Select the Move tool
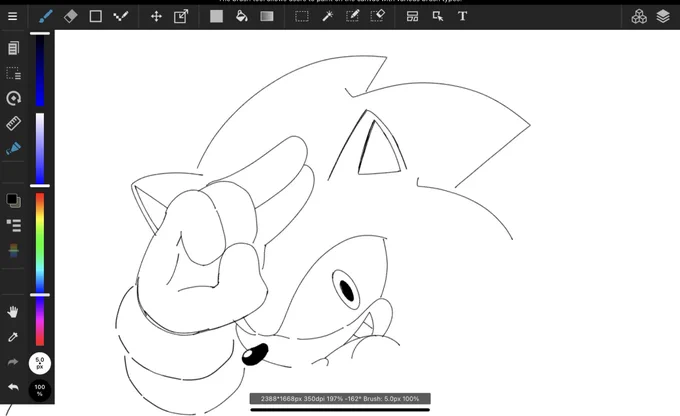 point(156,16)
